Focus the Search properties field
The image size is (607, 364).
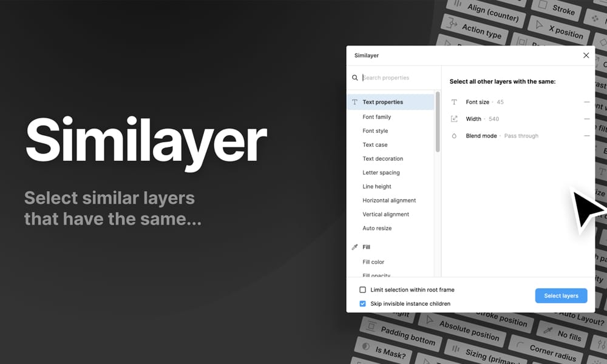pyautogui.click(x=398, y=78)
